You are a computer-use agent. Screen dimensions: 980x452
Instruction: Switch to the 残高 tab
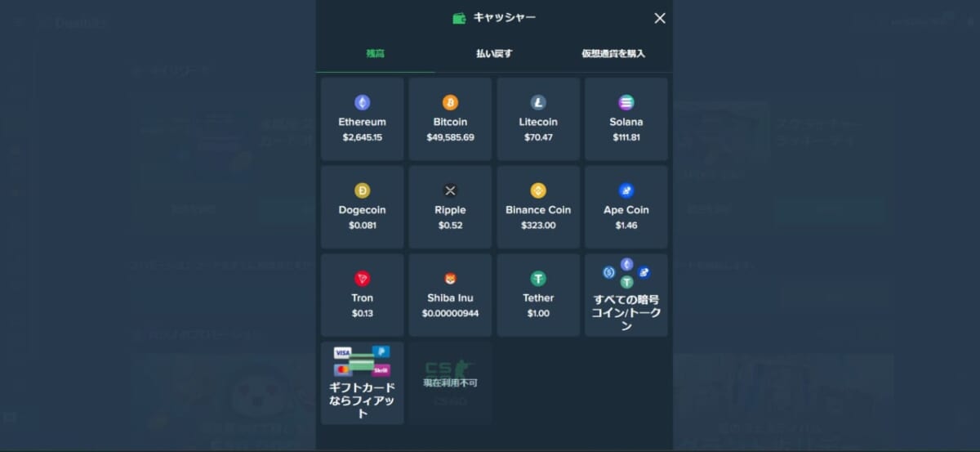coord(375,54)
